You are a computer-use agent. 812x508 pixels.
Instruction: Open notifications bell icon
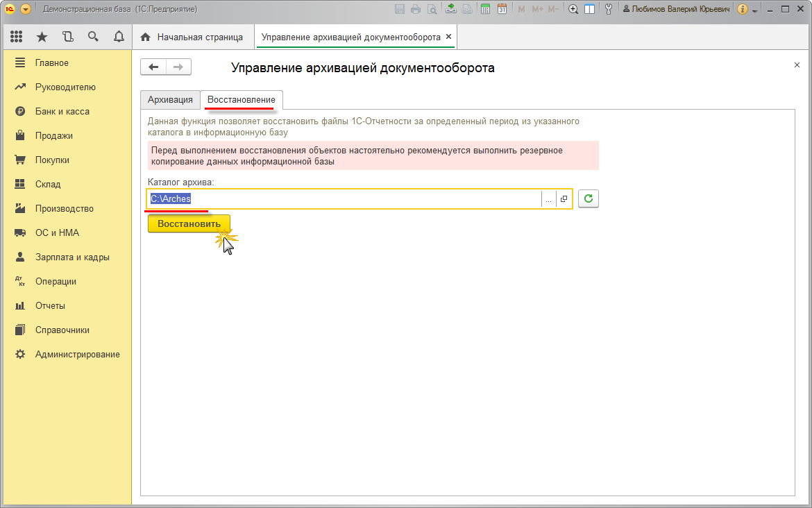tap(119, 37)
